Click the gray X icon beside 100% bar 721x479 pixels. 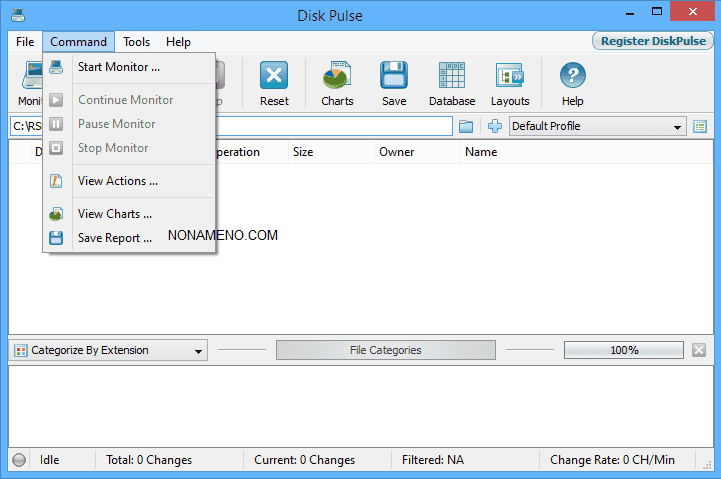click(x=699, y=350)
